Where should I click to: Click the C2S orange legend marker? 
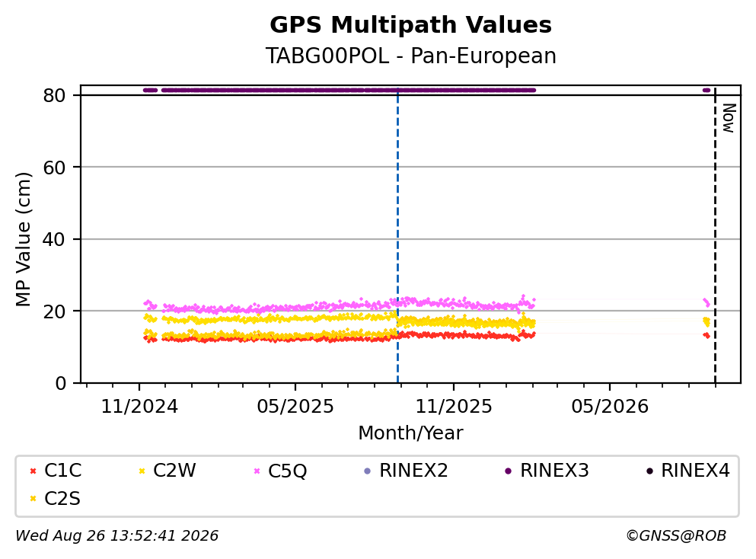(x=33, y=499)
